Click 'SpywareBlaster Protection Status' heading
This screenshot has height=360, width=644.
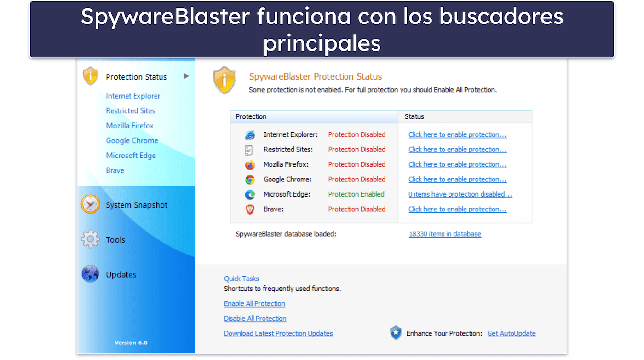point(316,77)
